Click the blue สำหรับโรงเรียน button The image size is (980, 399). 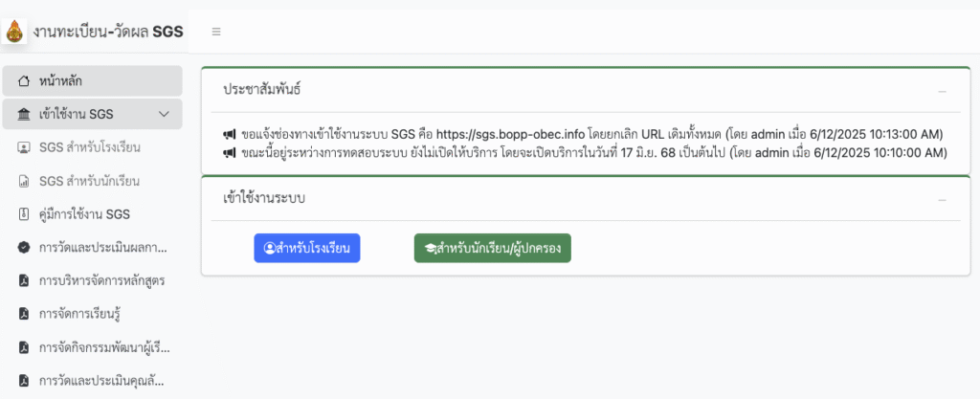(x=306, y=249)
